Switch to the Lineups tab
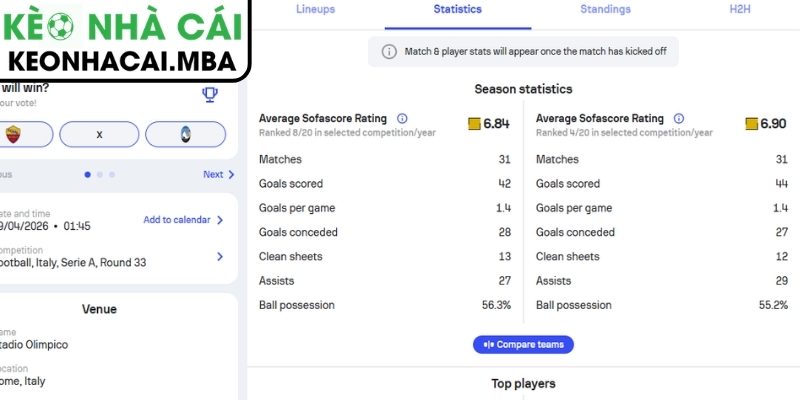 tap(316, 10)
